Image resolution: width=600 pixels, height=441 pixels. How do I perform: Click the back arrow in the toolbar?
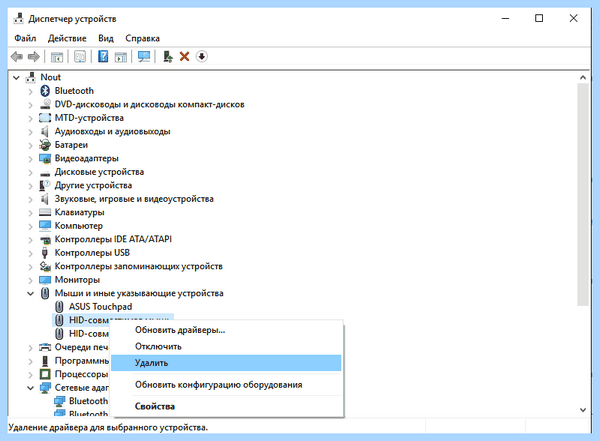point(16,57)
